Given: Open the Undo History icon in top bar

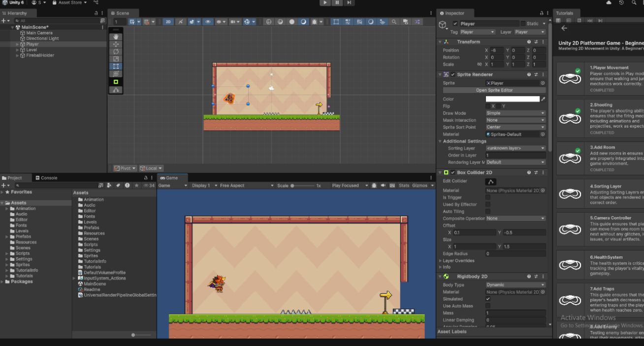Looking at the screenshot, I should [621, 3].
